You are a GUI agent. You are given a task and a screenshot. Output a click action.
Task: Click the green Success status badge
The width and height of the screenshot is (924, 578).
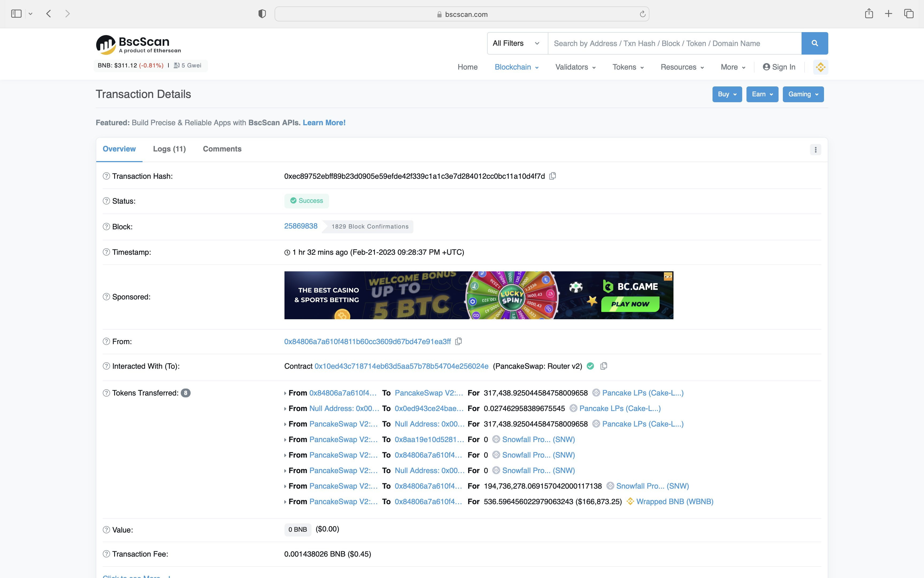pyautogui.click(x=307, y=201)
